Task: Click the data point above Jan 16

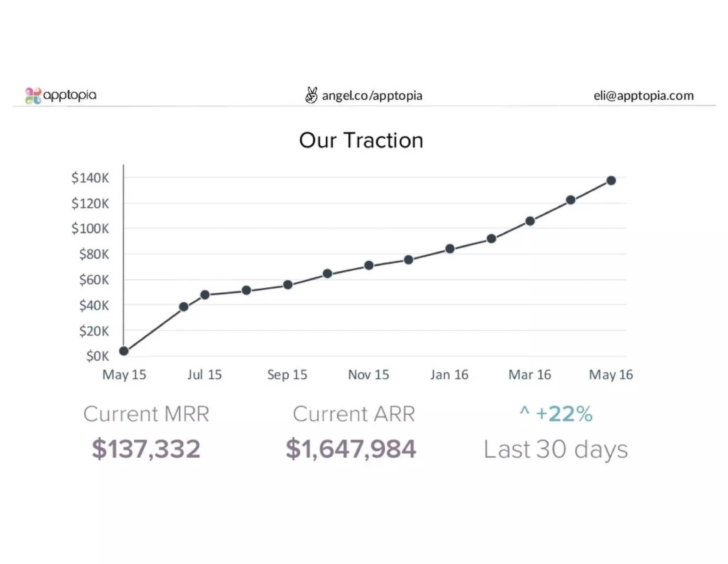Action: 450,249
